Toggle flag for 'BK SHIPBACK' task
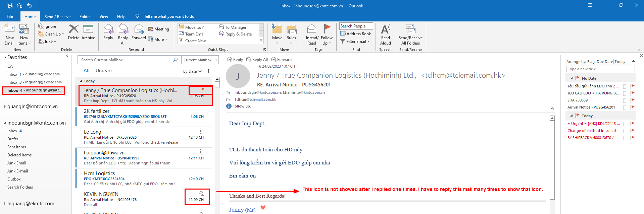This screenshot has width=644, height=214. [632, 138]
